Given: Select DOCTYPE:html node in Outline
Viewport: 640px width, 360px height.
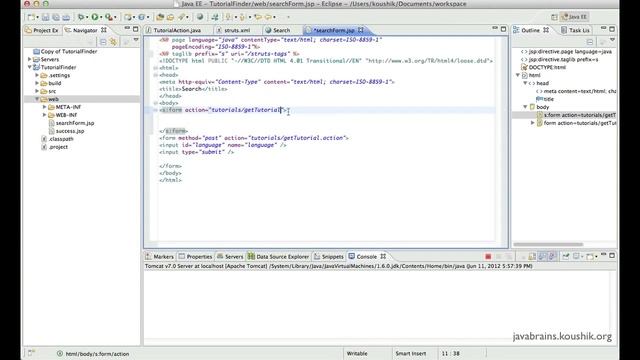Looking at the screenshot, I should tap(543, 67).
